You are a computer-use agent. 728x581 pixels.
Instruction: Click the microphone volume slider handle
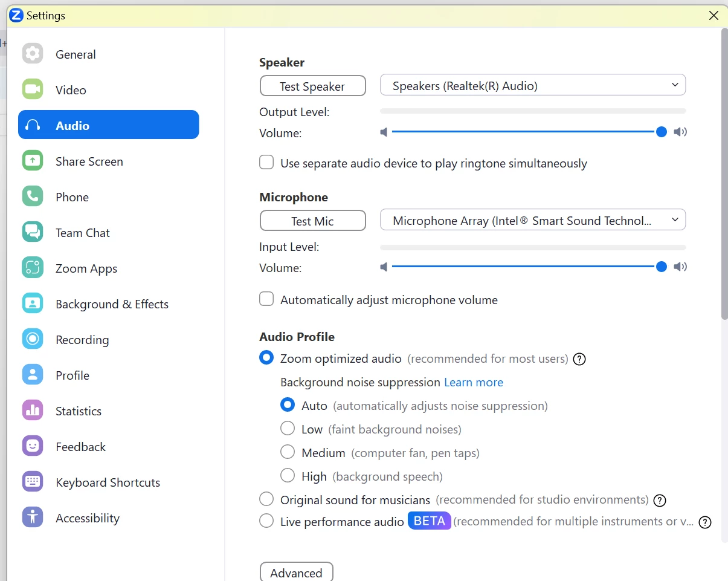[x=662, y=267]
